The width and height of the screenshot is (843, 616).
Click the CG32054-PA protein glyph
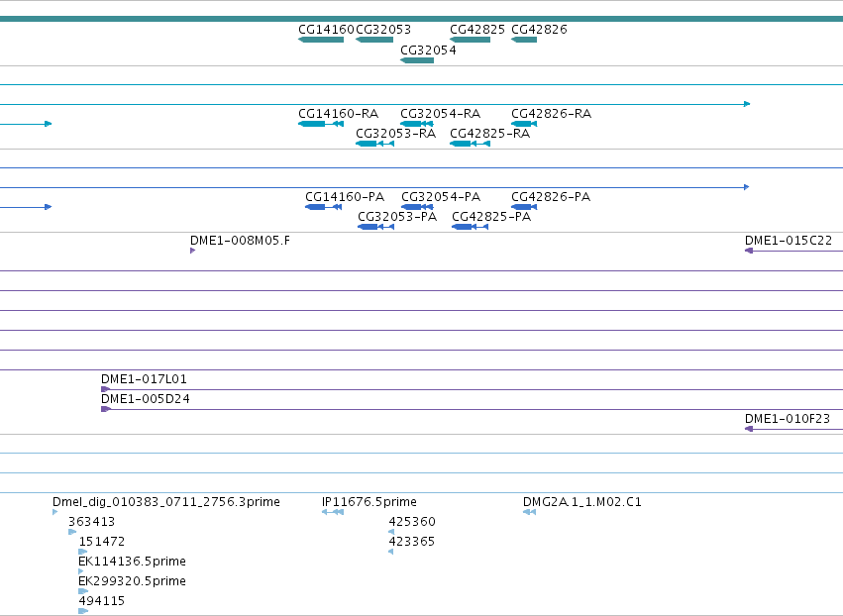pyautogui.click(x=417, y=207)
